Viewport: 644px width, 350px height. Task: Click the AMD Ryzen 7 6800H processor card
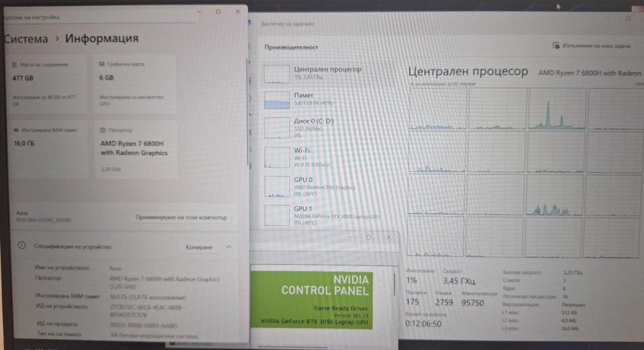click(136, 149)
